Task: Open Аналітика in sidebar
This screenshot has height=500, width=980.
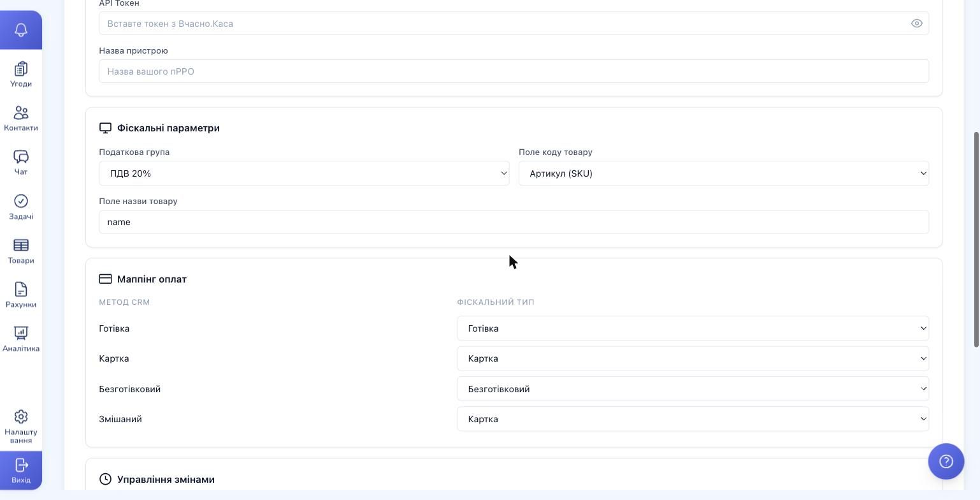Action: point(21,339)
